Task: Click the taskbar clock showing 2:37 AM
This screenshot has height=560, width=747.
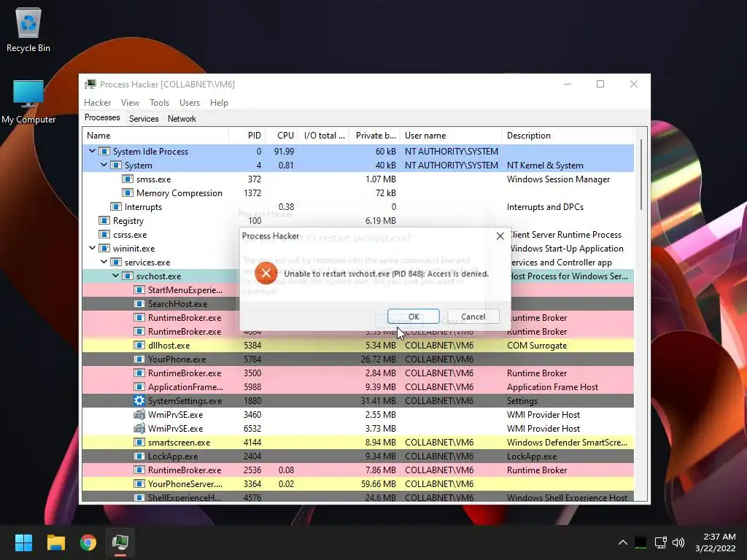Action: click(715, 542)
